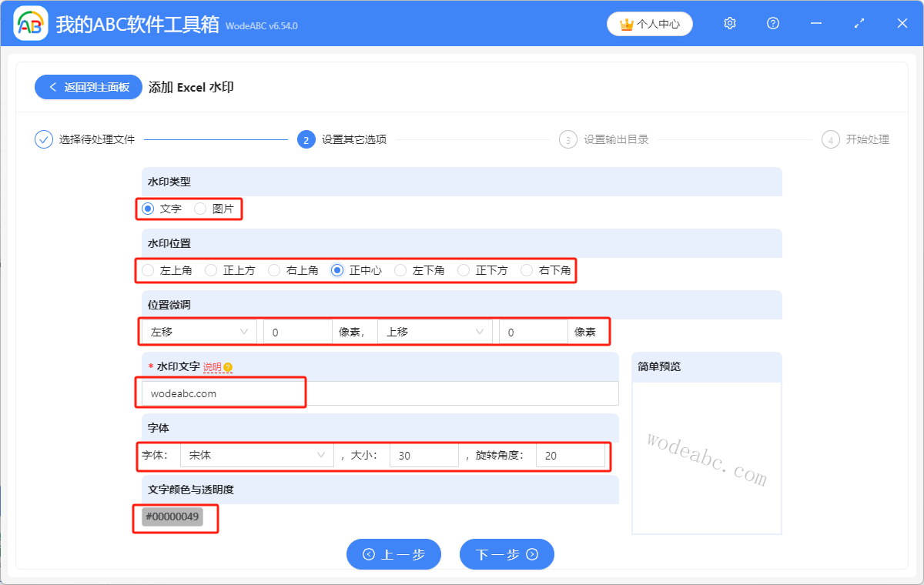Click the AB logo in the title bar

[x=30, y=23]
